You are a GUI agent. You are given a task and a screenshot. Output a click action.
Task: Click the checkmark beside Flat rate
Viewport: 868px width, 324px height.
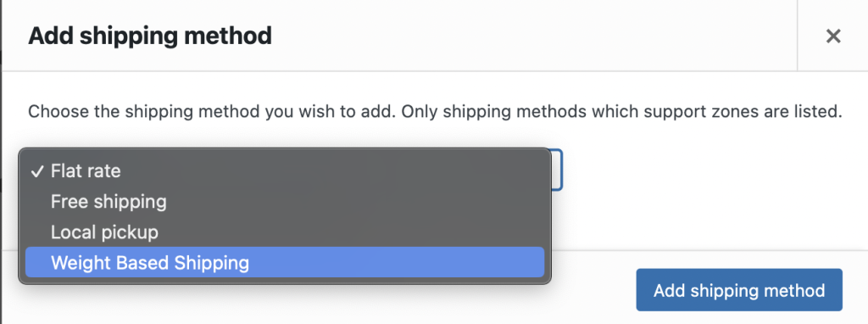click(x=36, y=171)
